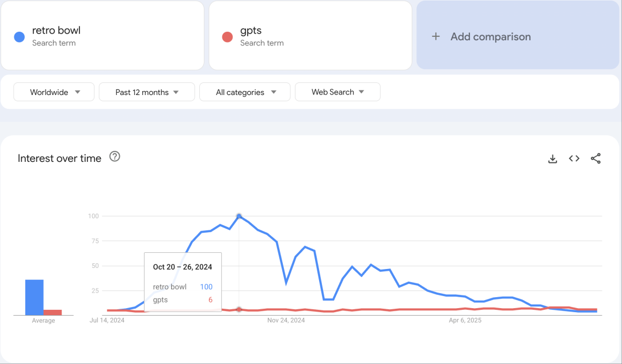This screenshot has width=622, height=364.
Task: Click the blue retro bowl average bar
Action: pos(35,297)
